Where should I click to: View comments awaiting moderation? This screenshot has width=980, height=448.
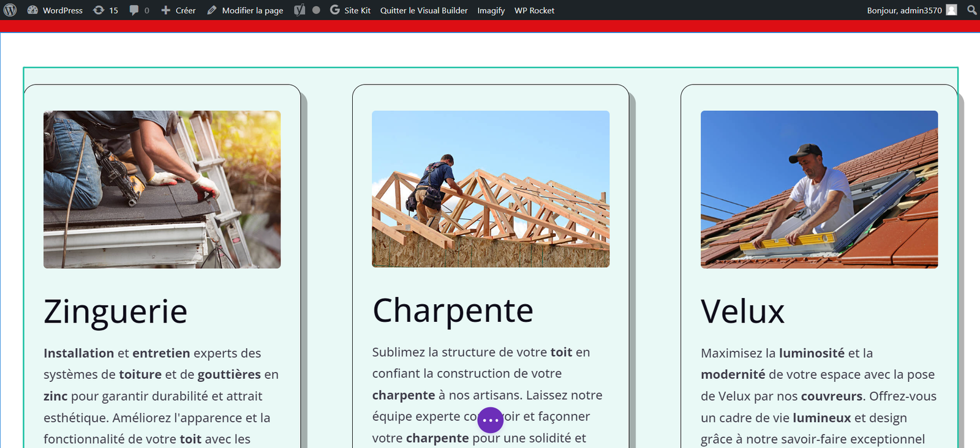point(139,10)
